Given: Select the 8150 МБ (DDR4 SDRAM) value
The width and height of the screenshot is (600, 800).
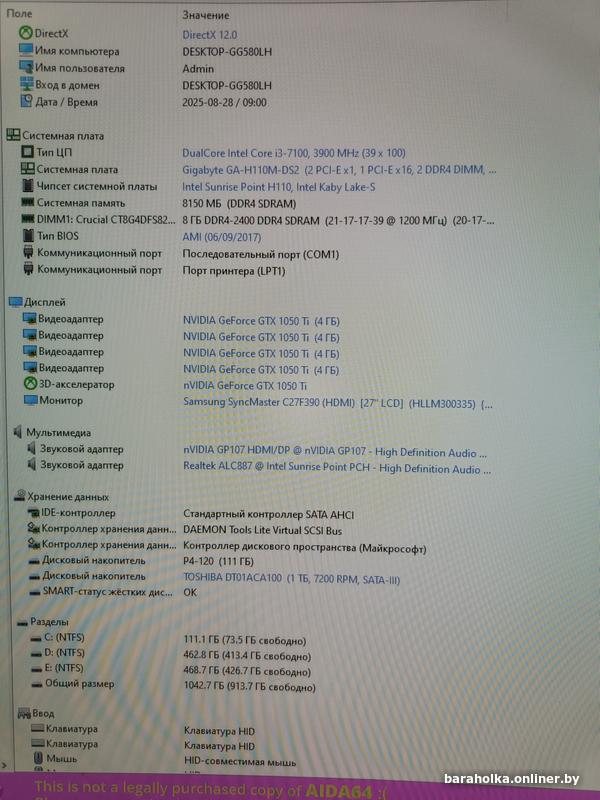Looking at the screenshot, I should point(239,204).
